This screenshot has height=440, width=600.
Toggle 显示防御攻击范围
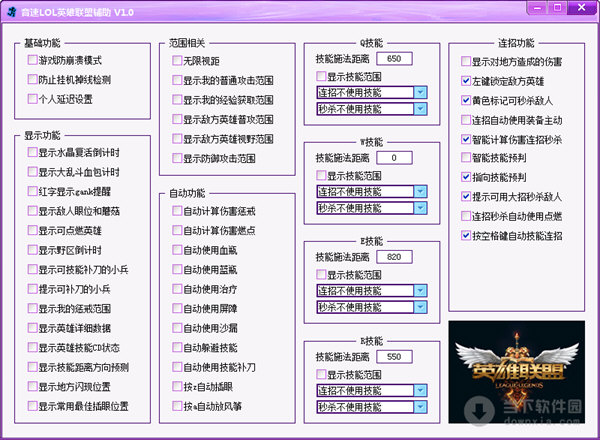pos(177,158)
